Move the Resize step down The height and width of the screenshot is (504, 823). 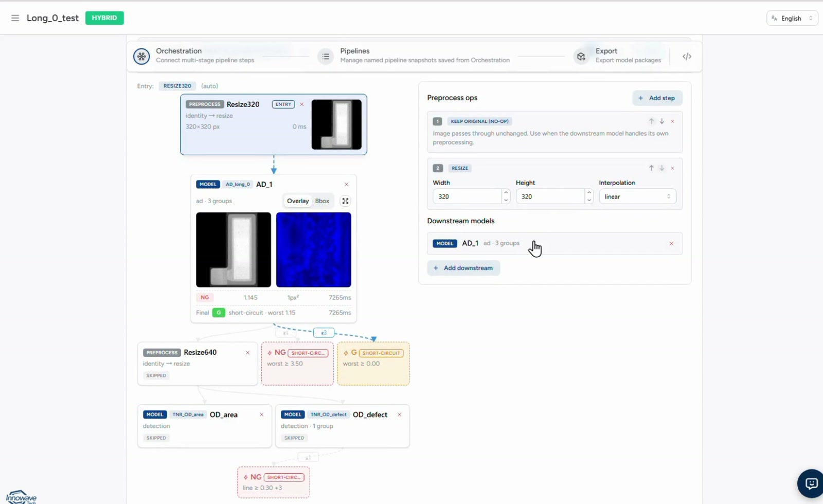pyautogui.click(x=662, y=168)
